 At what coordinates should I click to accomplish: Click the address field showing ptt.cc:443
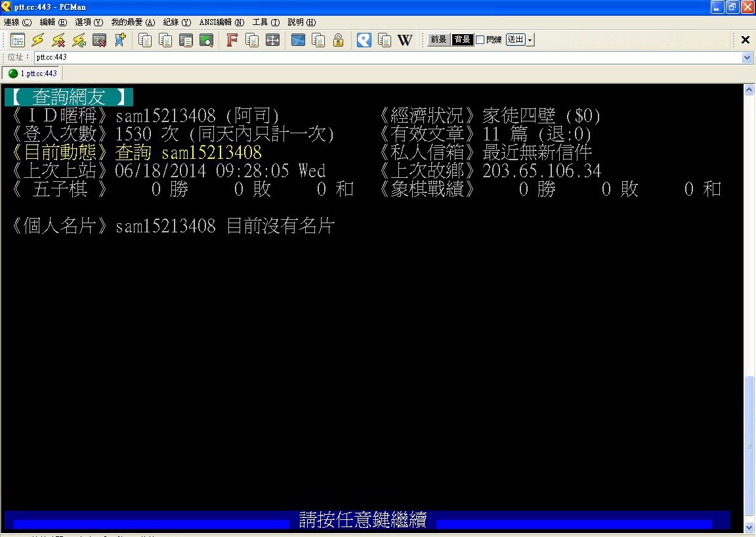click(x=388, y=57)
